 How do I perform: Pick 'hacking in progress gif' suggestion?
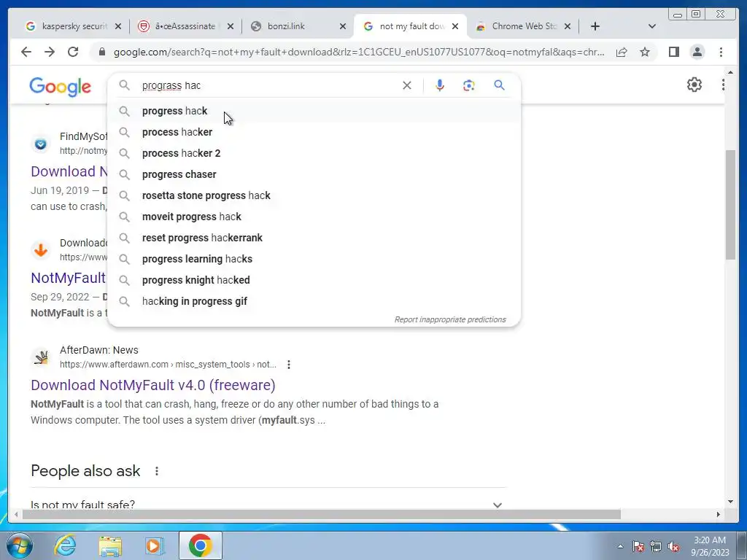(x=314, y=301)
